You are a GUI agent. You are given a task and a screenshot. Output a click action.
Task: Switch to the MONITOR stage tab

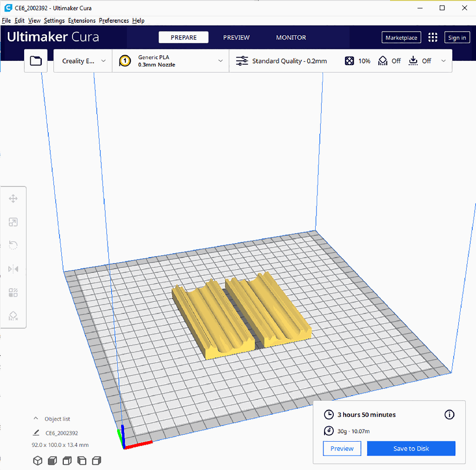[291, 38]
